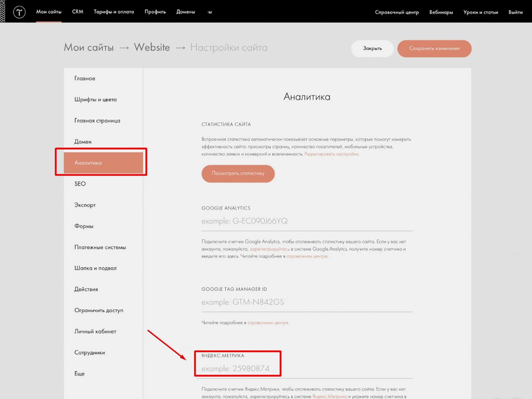Screen dimensions: 532x399
Task: Save with Сохранить изменения button
Action: (434, 48)
